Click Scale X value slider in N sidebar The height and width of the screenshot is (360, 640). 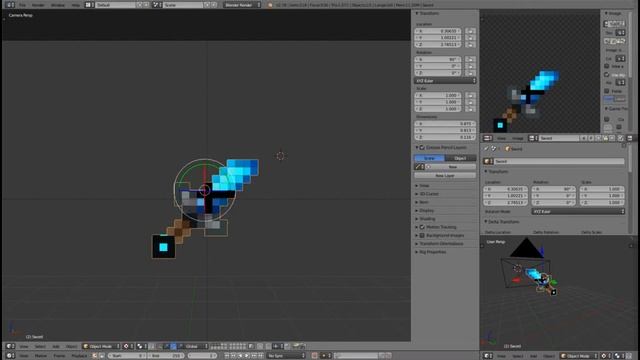pyautogui.click(x=438, y=95)
